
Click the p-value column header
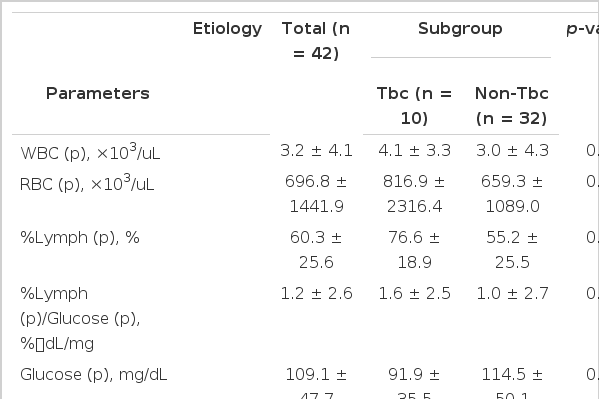[x=583, y=29]
